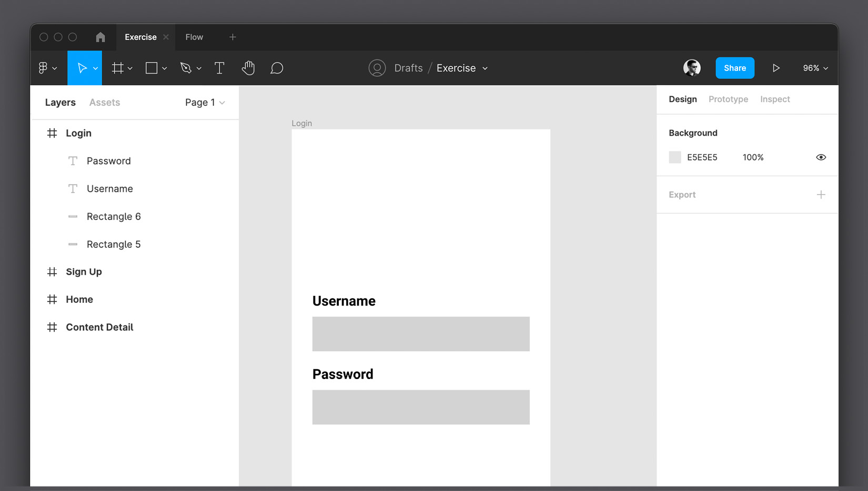The image size is (868, 491).
Task: Switch to the Prototype tab
Action: pyautogui.click(x=728, y=99)
